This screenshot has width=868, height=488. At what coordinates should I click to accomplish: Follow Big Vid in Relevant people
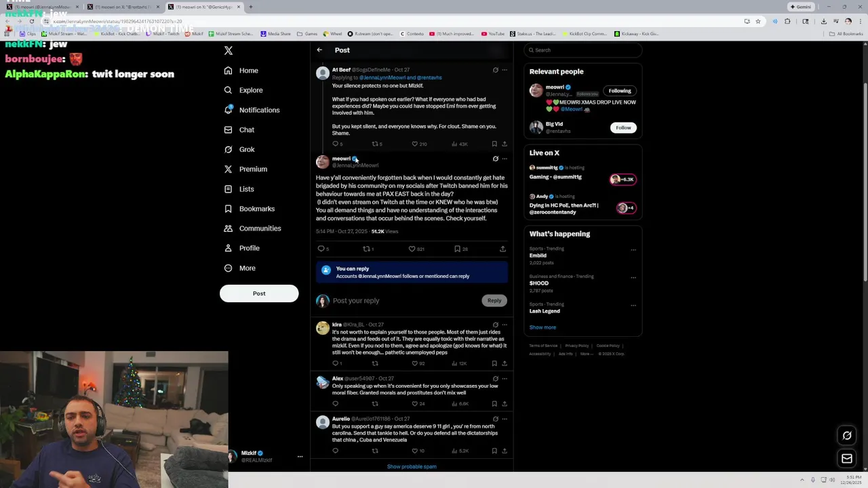click(x=623, y=127)
